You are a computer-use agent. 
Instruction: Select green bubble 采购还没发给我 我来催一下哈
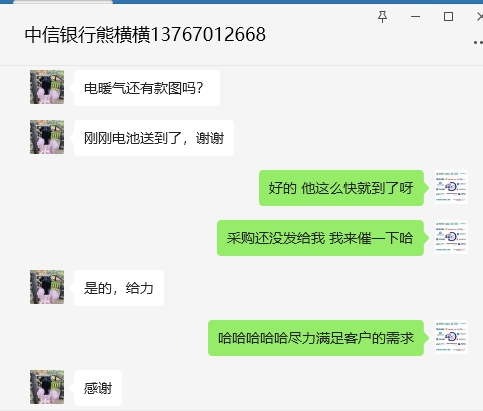[x=320, y=238]
